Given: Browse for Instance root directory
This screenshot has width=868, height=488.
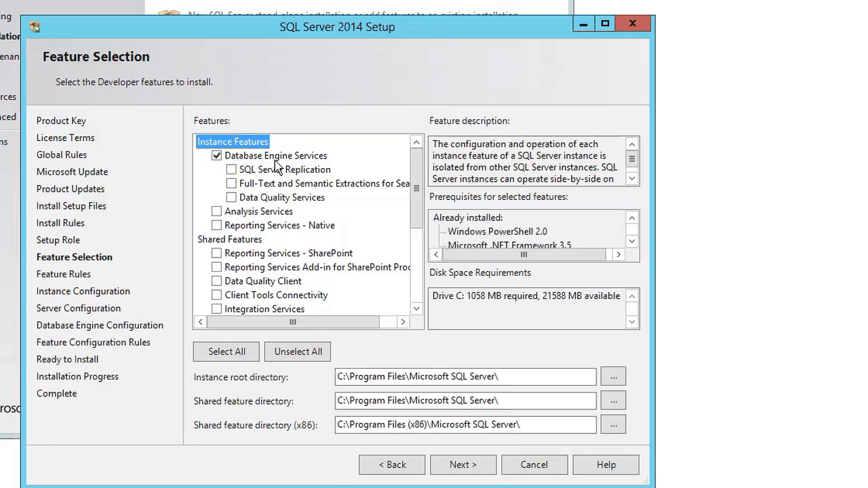Looking at the screenshot, I should pos(613,376).
